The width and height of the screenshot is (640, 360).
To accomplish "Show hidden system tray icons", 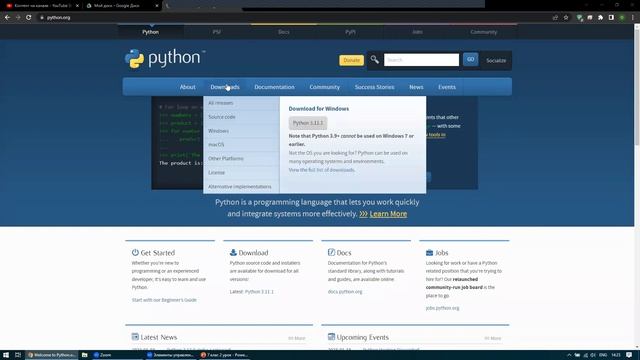I will click(569, 355).
